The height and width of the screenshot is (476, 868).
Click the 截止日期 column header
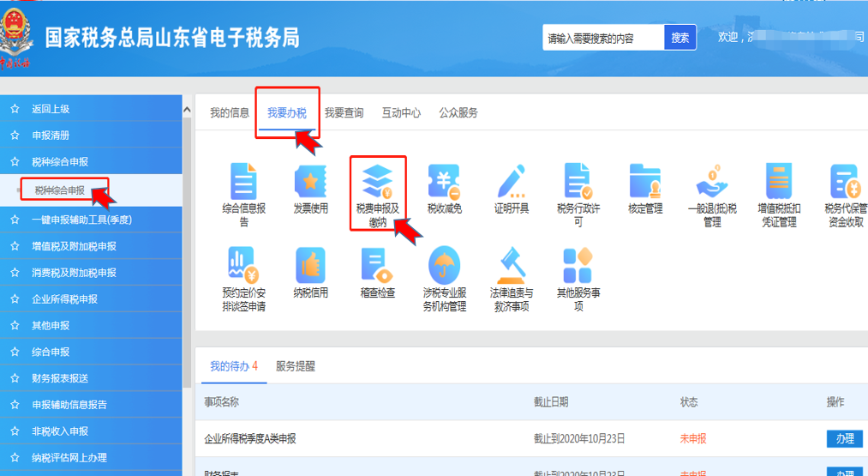[x=551, y=401]
